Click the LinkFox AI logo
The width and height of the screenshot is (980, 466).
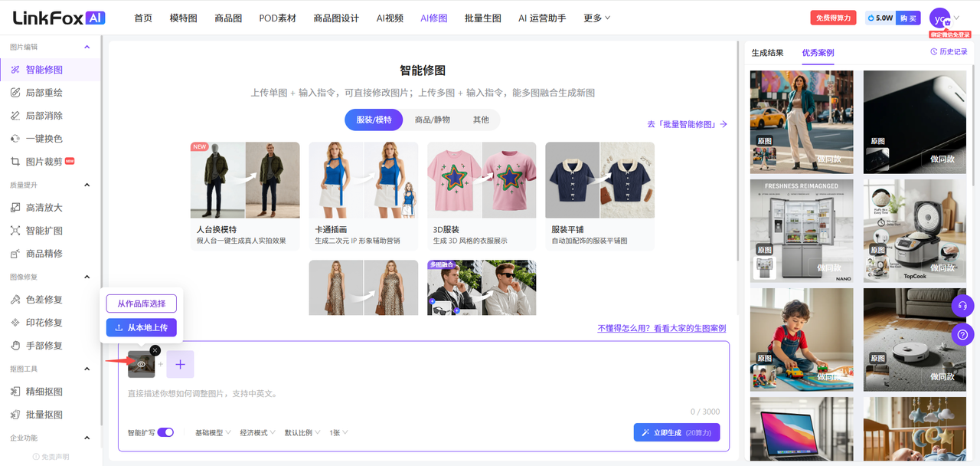point(60,18)
